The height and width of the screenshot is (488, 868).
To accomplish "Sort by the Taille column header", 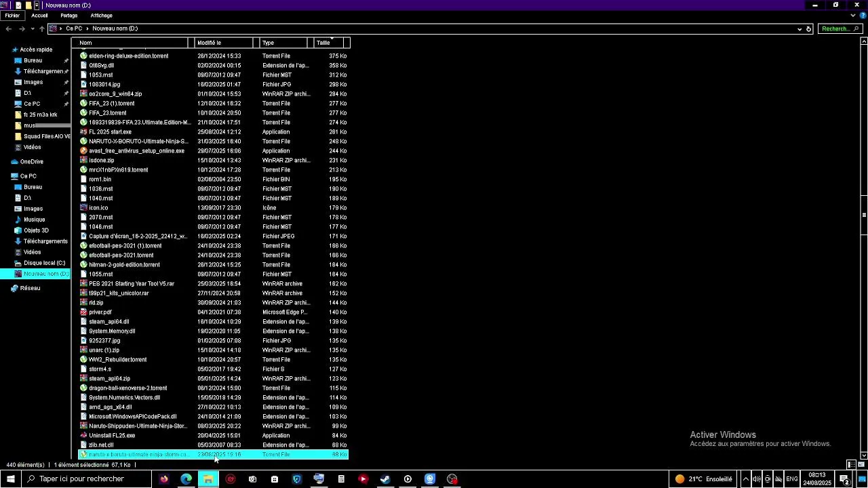I will [x=330, y=43].
